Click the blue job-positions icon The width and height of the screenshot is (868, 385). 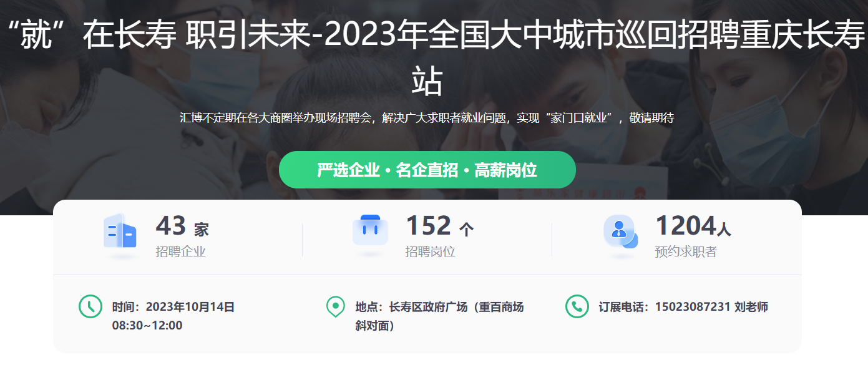click(x=370, y=231)
